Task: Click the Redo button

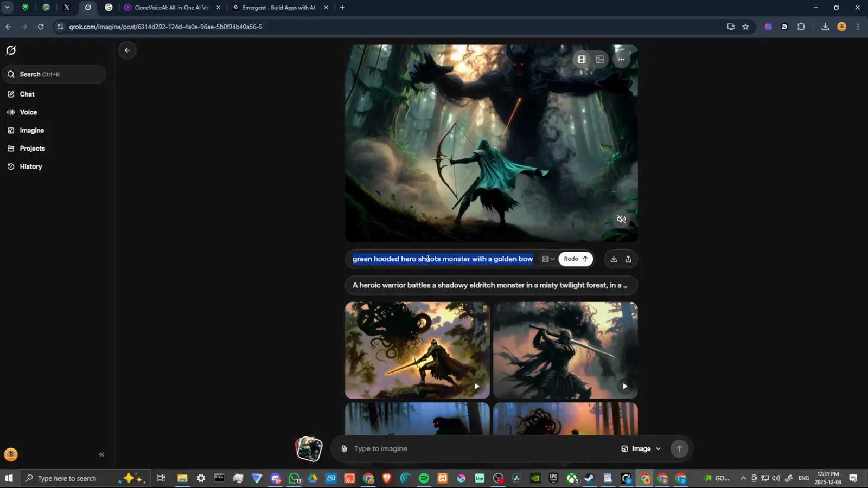Action: tap(576, 259)
